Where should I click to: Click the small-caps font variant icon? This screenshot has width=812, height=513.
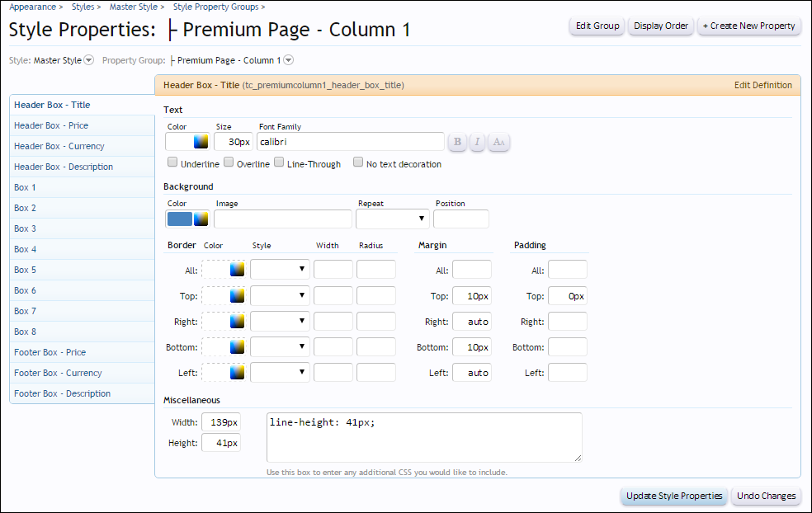click(498, 142)
